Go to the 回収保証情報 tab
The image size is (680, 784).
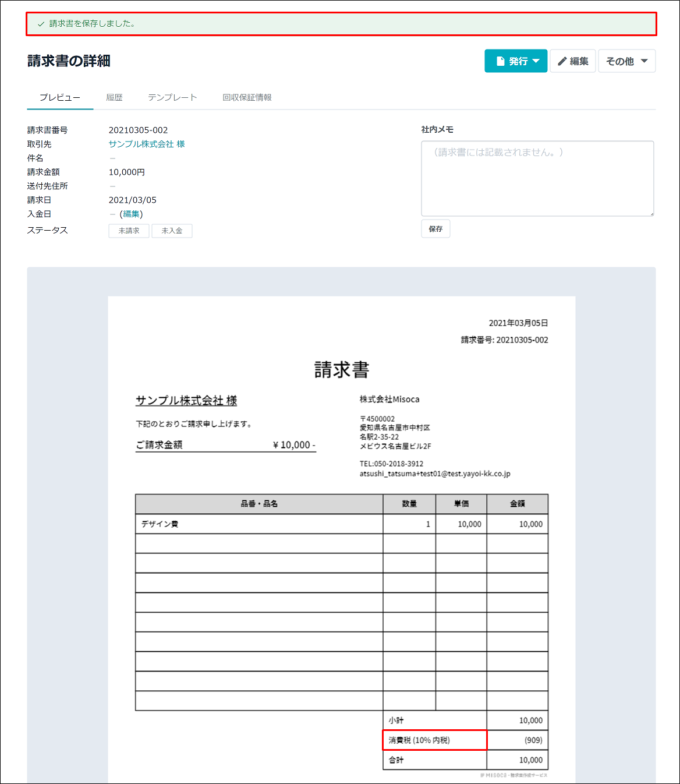tap(247, 97)
